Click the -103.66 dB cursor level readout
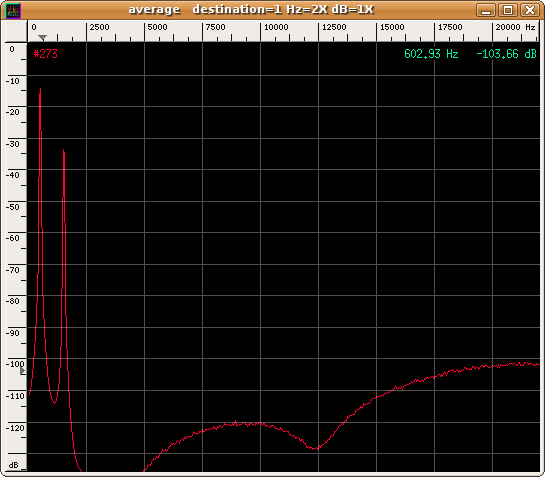 tap(506, 54)
